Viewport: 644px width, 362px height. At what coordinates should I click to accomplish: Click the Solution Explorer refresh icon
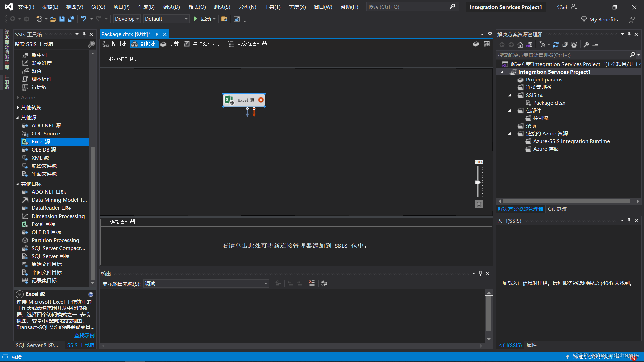pos(555,45)
